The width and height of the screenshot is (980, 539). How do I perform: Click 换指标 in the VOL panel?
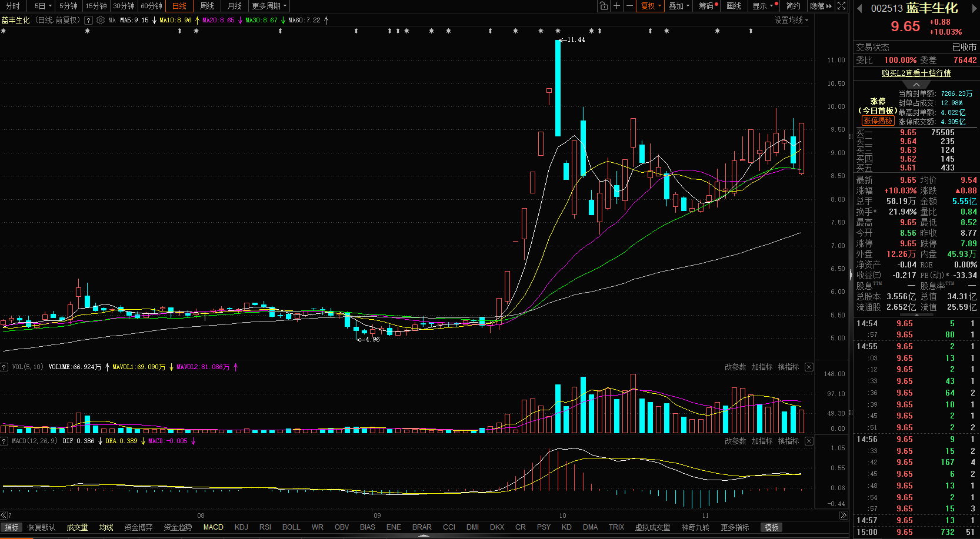pos(789,367)
